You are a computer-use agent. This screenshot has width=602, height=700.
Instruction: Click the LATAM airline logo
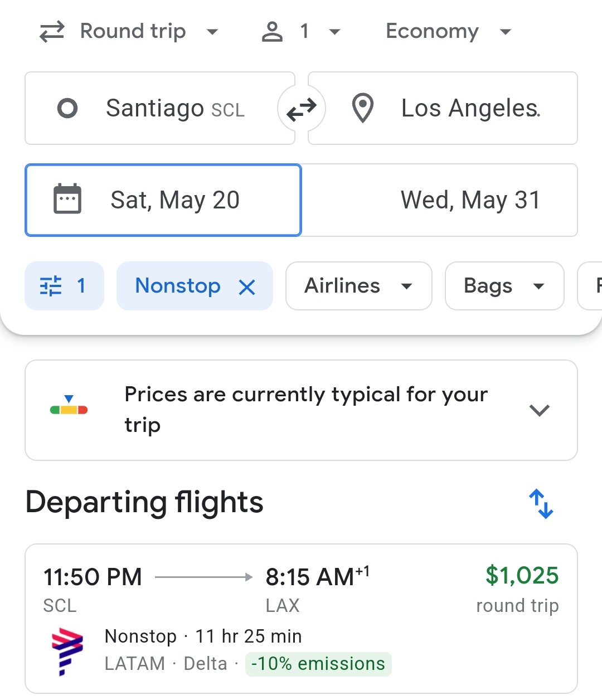67,650
